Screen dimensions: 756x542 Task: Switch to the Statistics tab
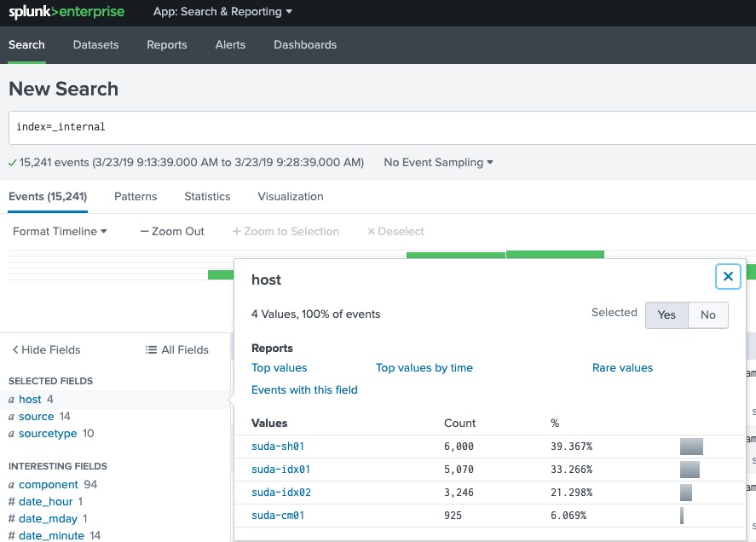(x=206, y=196)
